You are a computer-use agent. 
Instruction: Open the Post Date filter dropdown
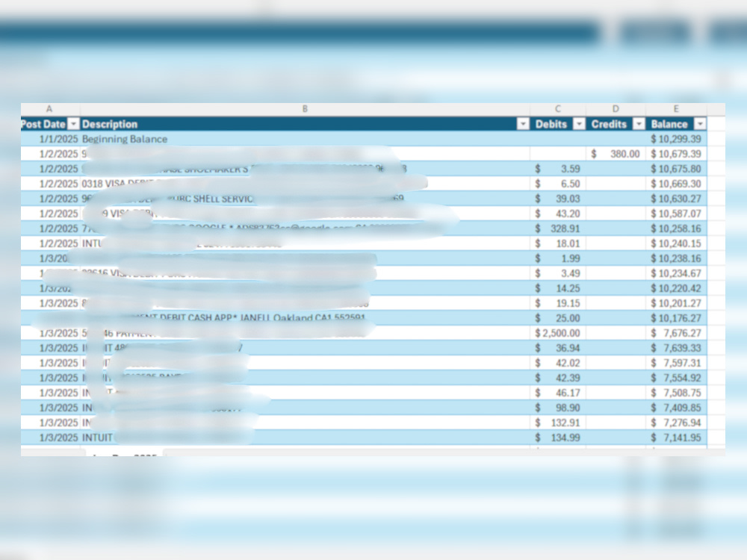point(73,124)
